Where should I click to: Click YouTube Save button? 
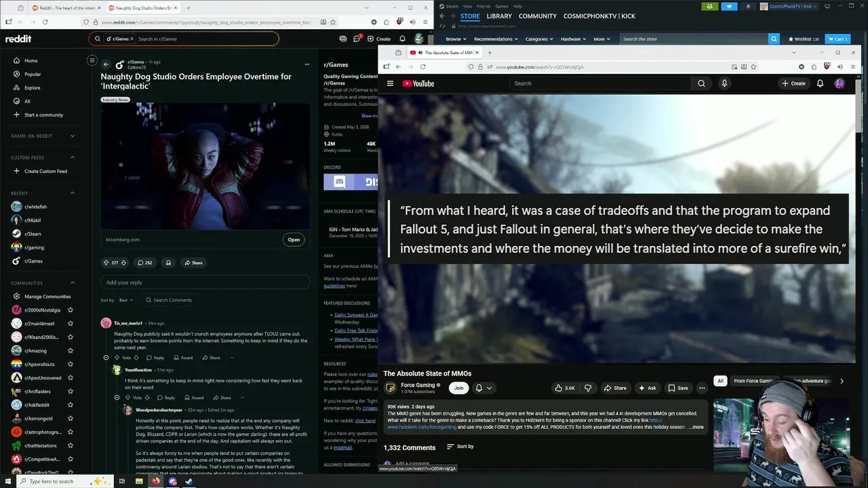677,388
